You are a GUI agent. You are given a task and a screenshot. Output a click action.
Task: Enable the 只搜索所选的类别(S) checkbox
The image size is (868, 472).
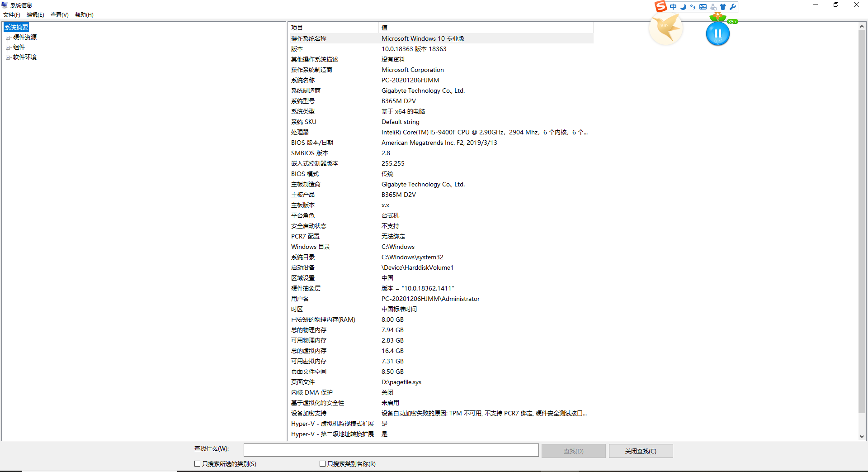coord(197,463)
